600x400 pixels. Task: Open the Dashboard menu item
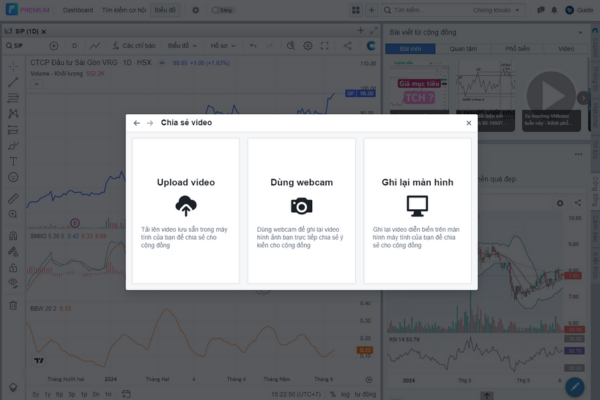tap(78, 10)
